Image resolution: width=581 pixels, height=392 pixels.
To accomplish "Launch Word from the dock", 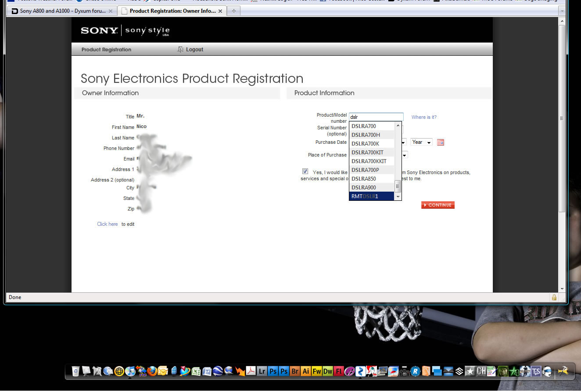I will tap(207, 371).
